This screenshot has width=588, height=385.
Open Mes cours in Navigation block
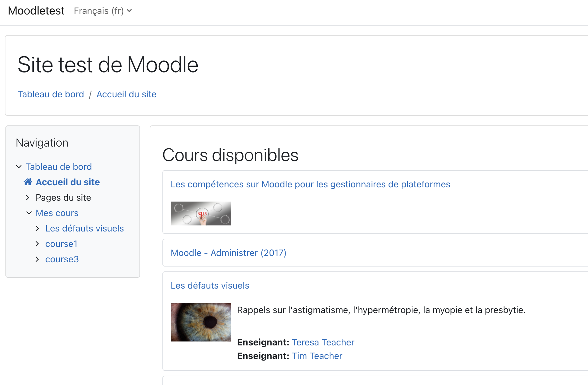tap(57, 213)
